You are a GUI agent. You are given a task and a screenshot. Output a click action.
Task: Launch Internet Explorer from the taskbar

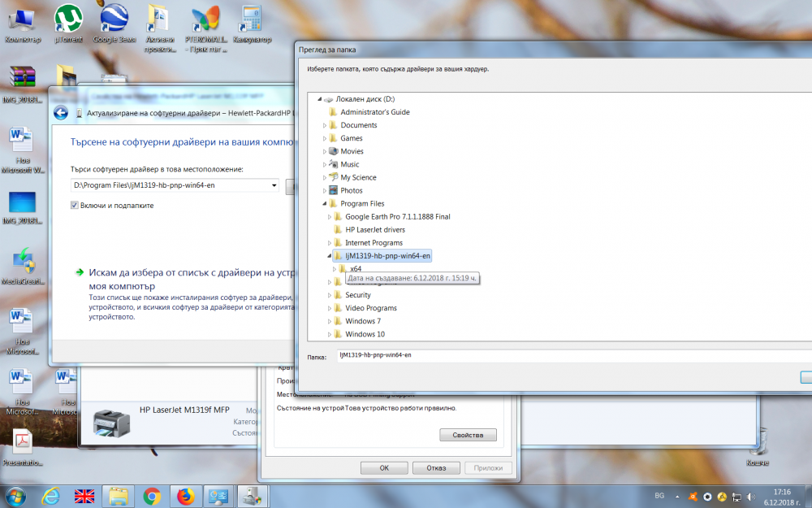[50, 497]
